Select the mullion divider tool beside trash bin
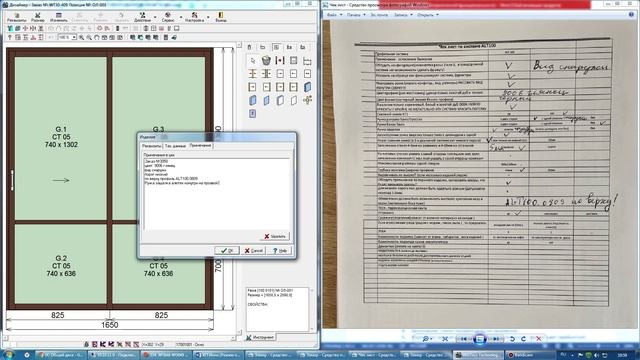640x360 pixels. click(280, 60)
